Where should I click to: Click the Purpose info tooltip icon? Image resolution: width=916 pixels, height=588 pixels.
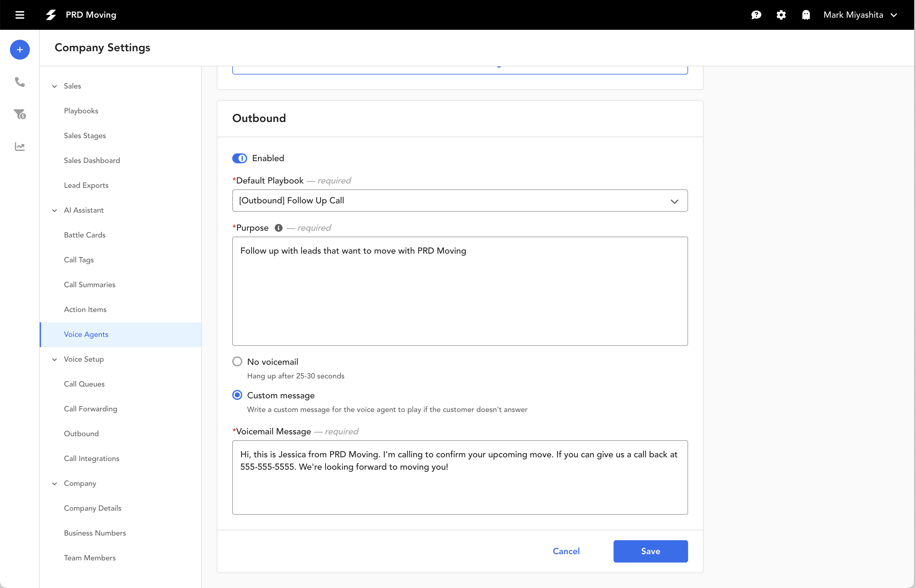tap(278, 228)
